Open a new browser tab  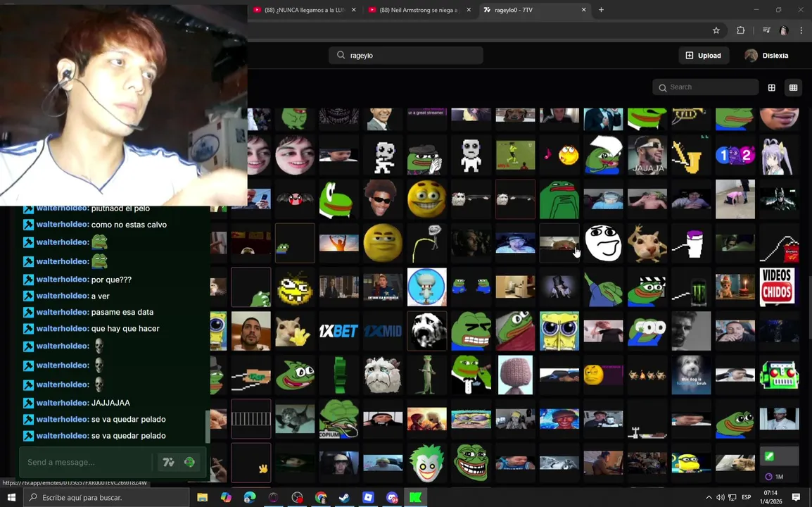click(x=601, y=10)
